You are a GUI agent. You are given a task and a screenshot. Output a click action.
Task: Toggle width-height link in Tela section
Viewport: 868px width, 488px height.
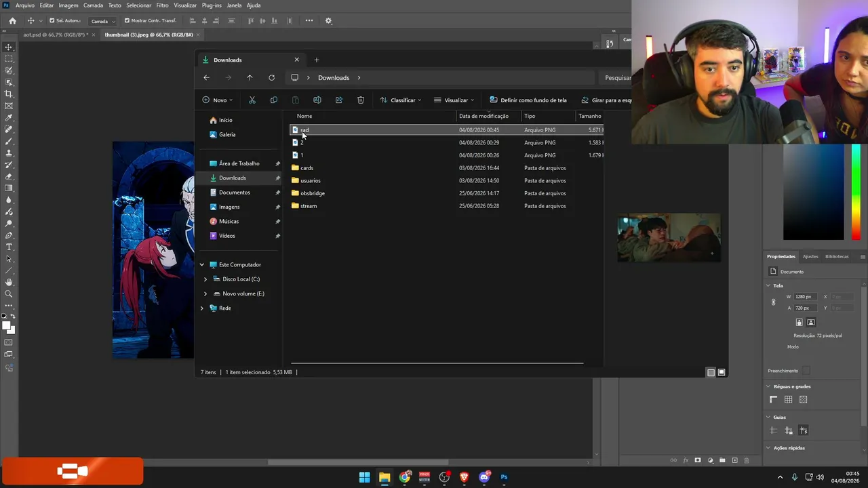773,302
